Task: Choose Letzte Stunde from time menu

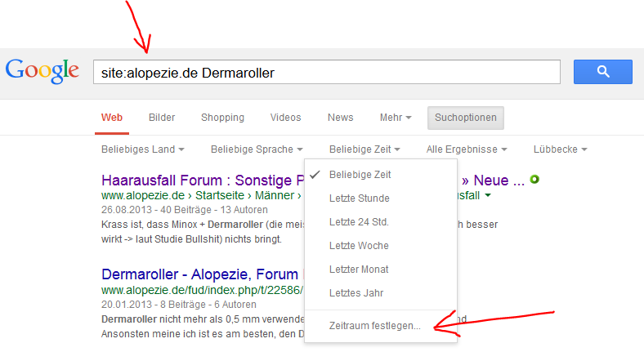Action: pyautogui.click(x=359, y=198)
